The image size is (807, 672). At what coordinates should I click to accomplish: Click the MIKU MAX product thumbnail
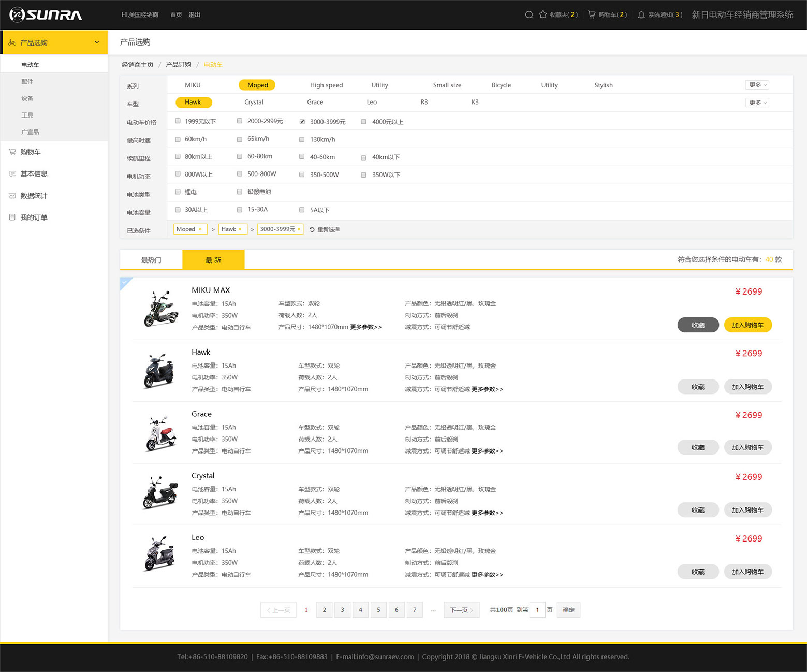(161, 309)
